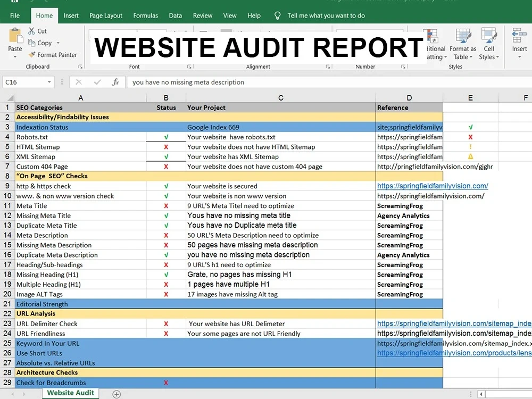The height and width of the screenshot is (399, 532).
Task: Click the horizontal scrollbar left arrow
Action: coord(481,394)
